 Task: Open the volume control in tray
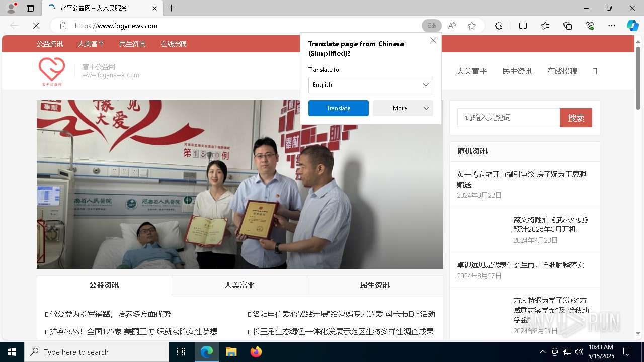tap(579, 352)
